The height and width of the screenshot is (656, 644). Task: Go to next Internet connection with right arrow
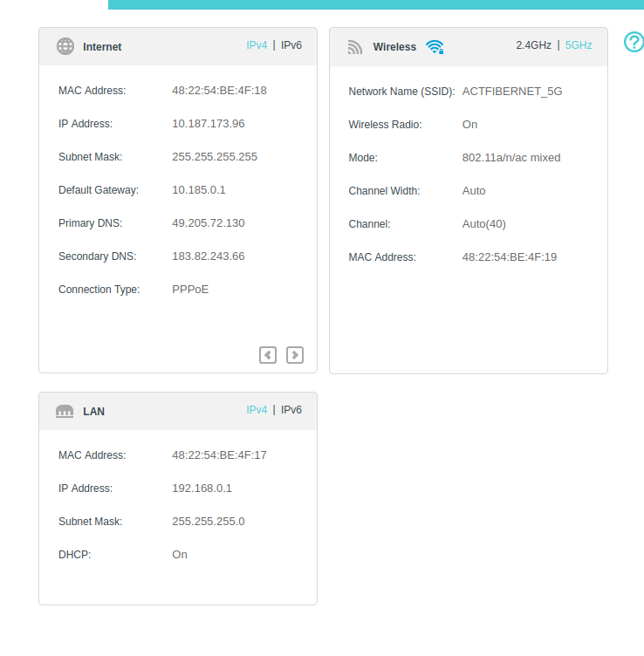(x=295, y=355)
